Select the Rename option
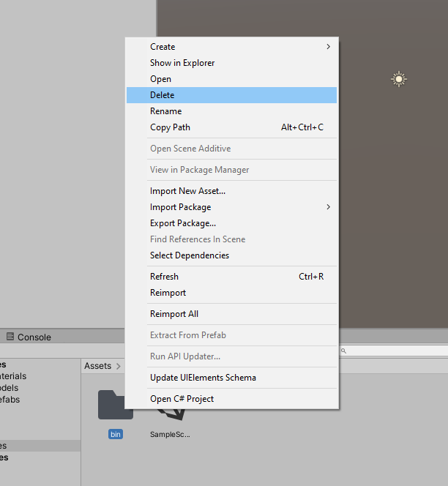This screenshot has width=448, height=486. click(x=231, y=111)
